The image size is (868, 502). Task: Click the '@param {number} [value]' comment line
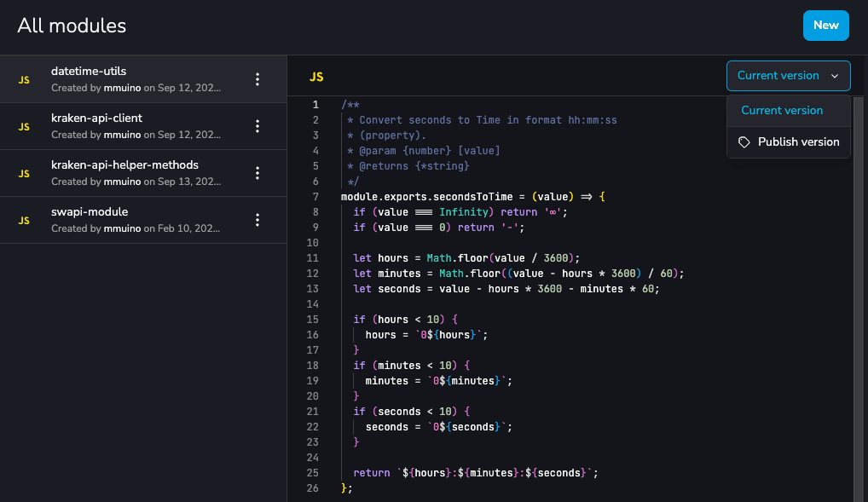[424, 151]
